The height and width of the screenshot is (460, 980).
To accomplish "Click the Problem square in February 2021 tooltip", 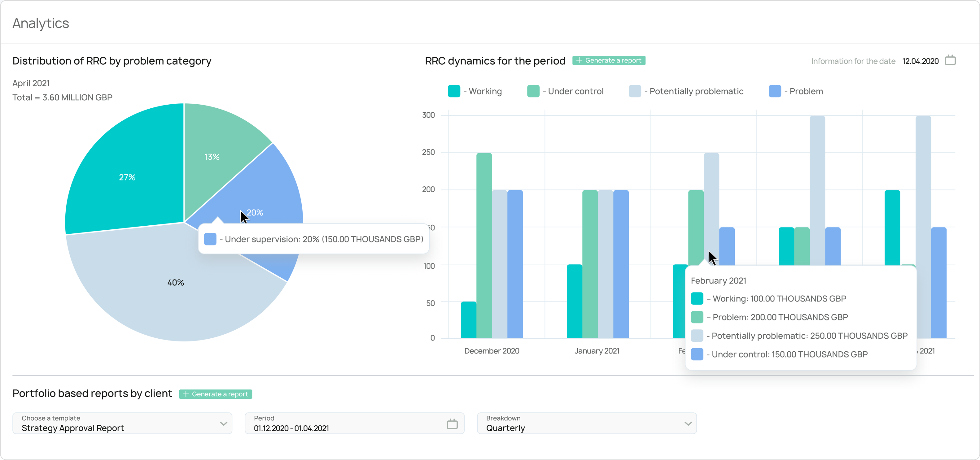I will coord(697,317).
